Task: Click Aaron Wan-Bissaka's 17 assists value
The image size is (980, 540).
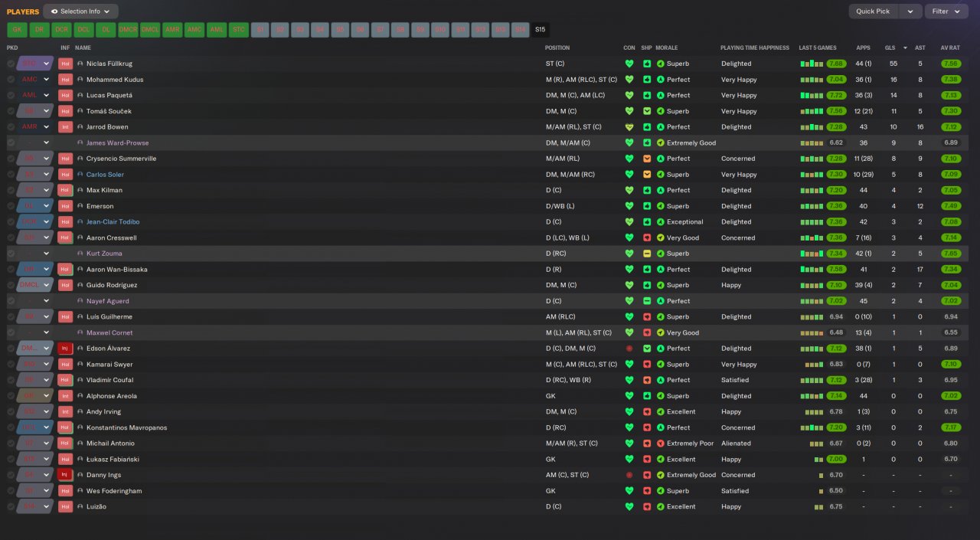Action: coord(920,270)
